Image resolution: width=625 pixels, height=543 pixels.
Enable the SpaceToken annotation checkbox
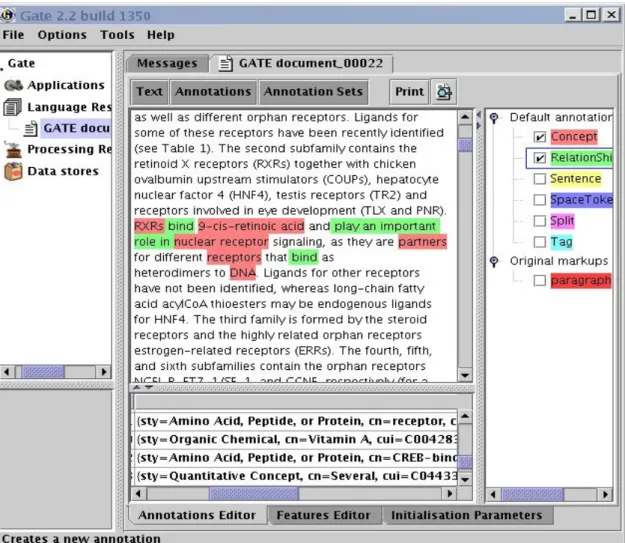pos(540,199)
